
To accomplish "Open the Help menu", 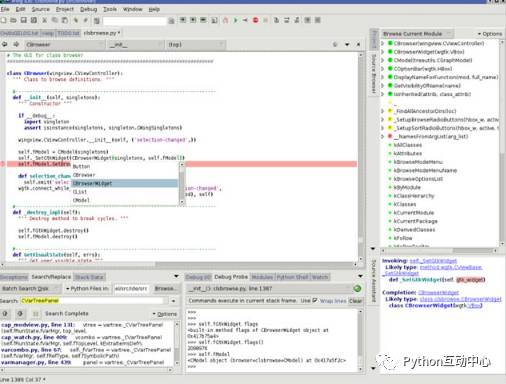I will coord(154,9).
